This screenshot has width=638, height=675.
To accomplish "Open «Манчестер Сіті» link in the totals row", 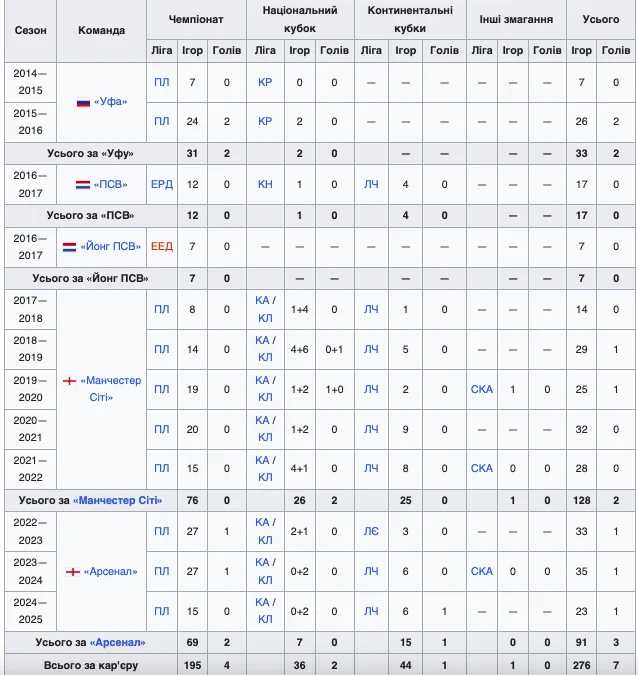I will tap(118, 499).
